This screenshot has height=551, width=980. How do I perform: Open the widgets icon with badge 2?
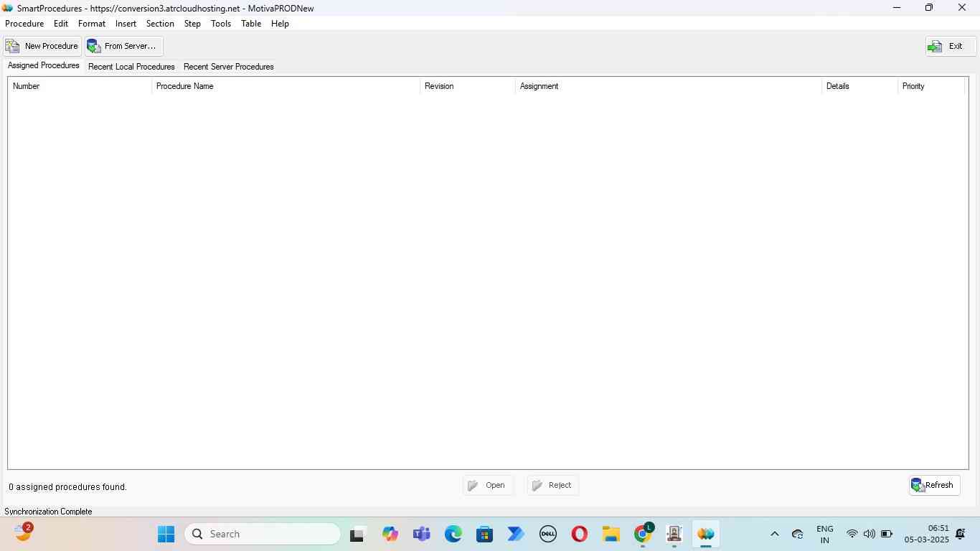tap(23, 533)
